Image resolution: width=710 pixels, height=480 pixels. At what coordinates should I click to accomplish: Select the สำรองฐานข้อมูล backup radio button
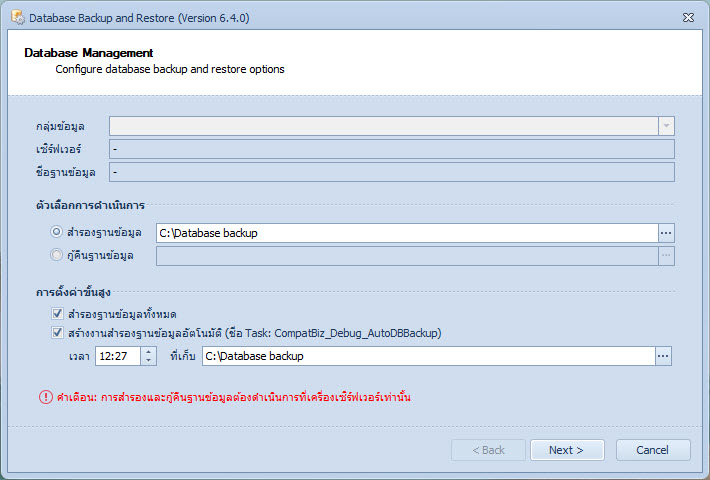56,232
